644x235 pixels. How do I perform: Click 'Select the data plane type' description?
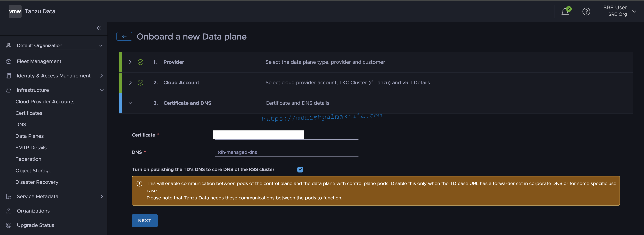click(x=325, y=62)
